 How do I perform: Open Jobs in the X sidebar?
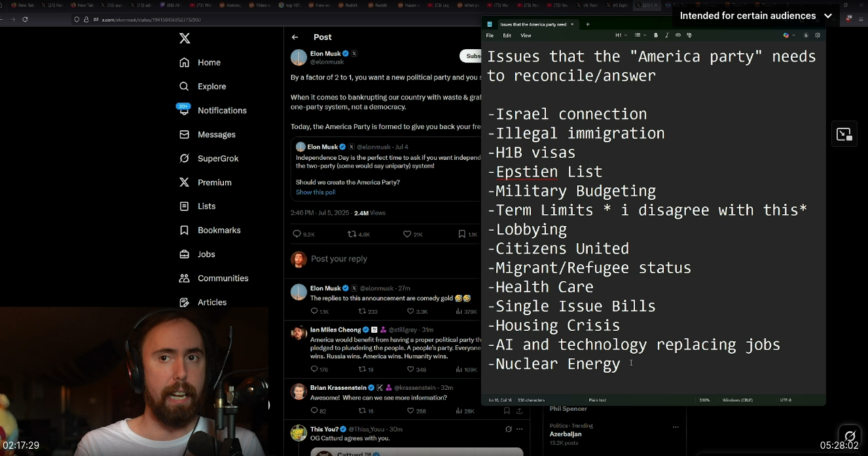tap(198, 254)
